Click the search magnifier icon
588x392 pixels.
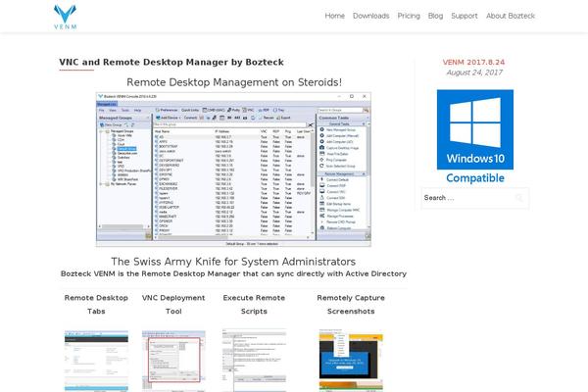point(519,198)
